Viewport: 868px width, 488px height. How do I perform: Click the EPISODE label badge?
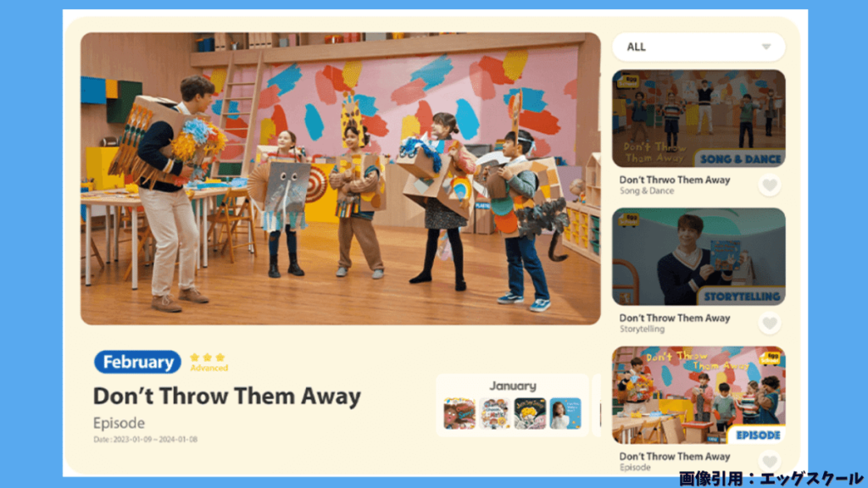(x=757, y=435)
